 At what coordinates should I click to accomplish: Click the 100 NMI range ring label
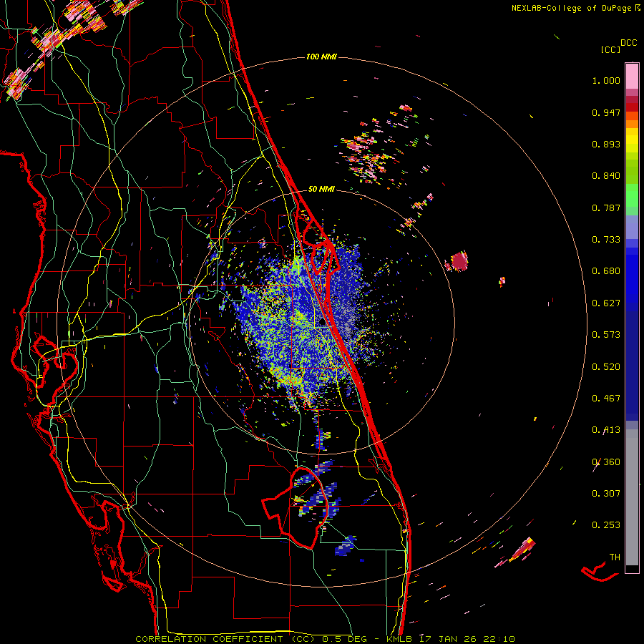pyautogui.click(x=321, y=57)
